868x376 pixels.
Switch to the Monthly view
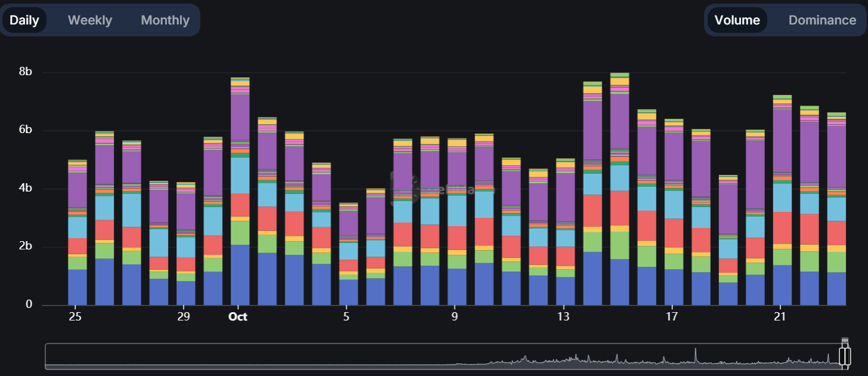tap(165, 20)
